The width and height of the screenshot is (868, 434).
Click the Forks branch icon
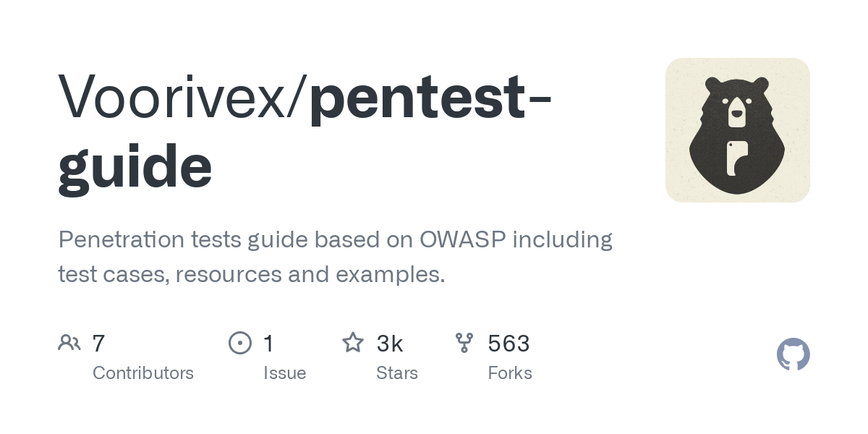(464, 342)
